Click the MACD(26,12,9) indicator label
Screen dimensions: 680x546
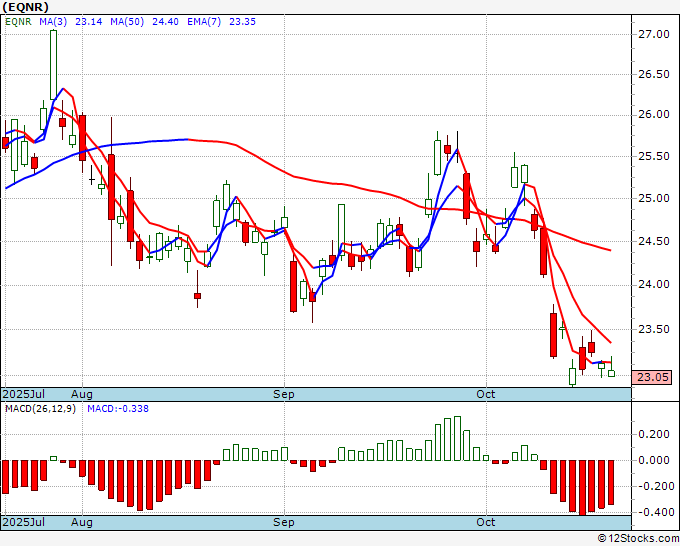click(x=41, y=410)
